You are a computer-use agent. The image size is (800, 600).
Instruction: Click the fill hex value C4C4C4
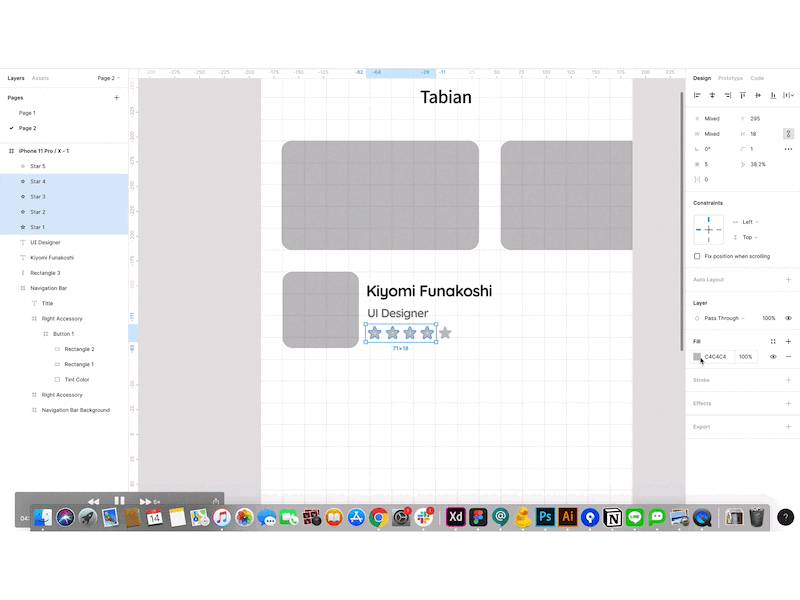715,357
